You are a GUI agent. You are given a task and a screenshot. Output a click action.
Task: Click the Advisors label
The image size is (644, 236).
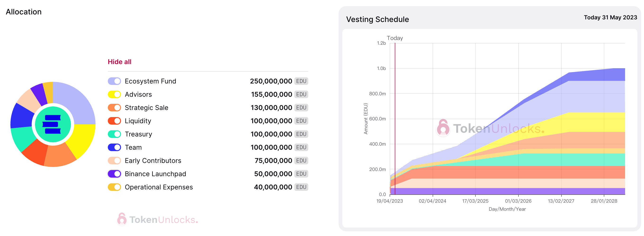(x=138, y=95)
